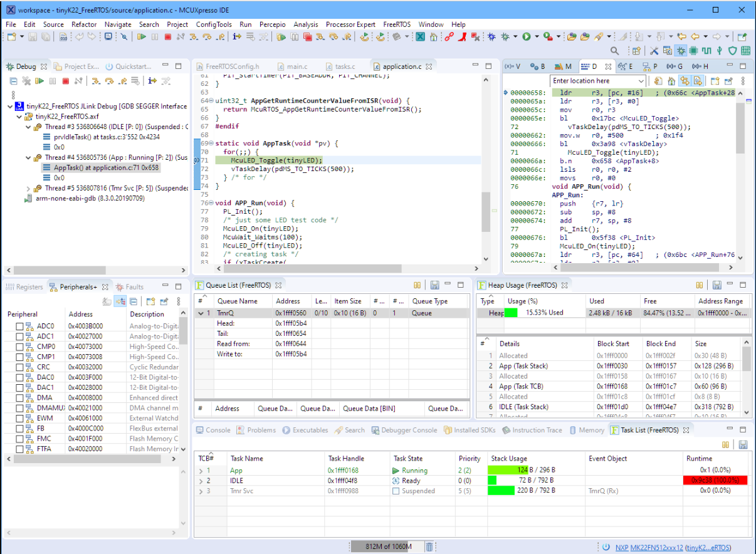The height and width of the screenshot is (554, 756).
Task: Check the CMP0 peripheral checkbox
Action: (19, 347)
